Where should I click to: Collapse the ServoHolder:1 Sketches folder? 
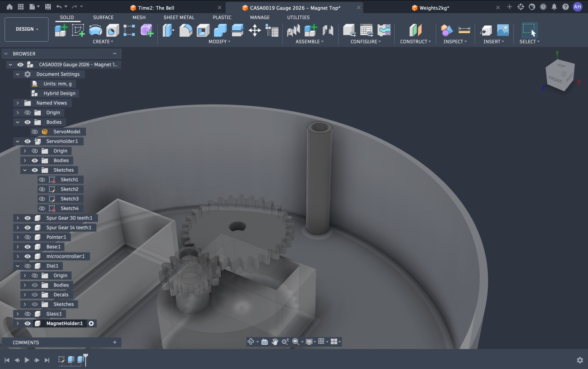click(x=25, y=170)
